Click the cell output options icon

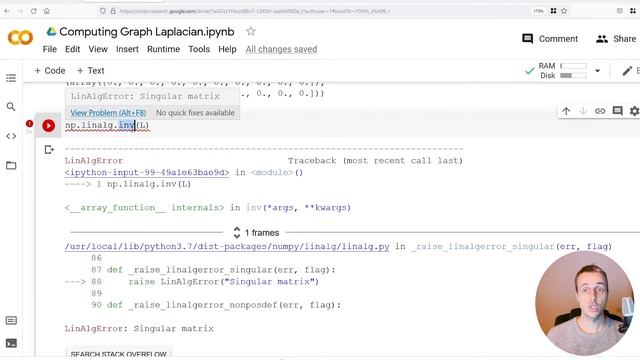49,150
